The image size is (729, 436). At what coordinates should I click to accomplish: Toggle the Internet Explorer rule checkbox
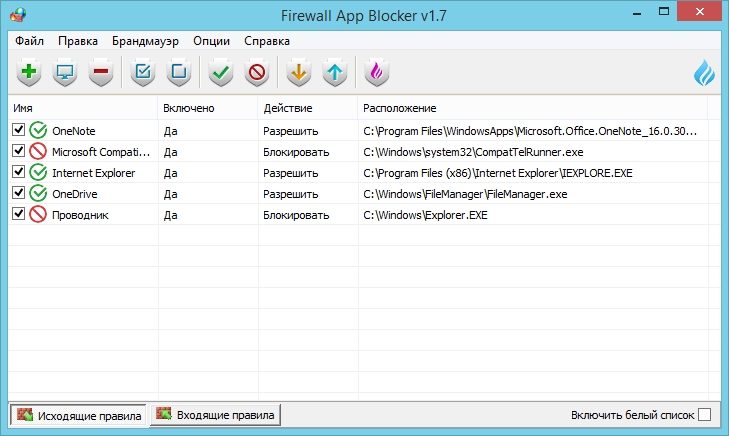[18, 172]
